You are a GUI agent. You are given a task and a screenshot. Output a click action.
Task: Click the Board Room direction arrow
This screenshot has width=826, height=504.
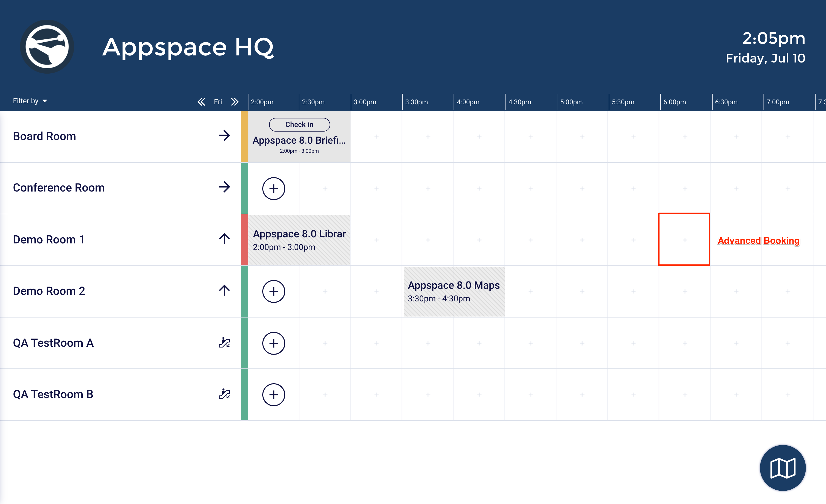click(x=224, y=136)
